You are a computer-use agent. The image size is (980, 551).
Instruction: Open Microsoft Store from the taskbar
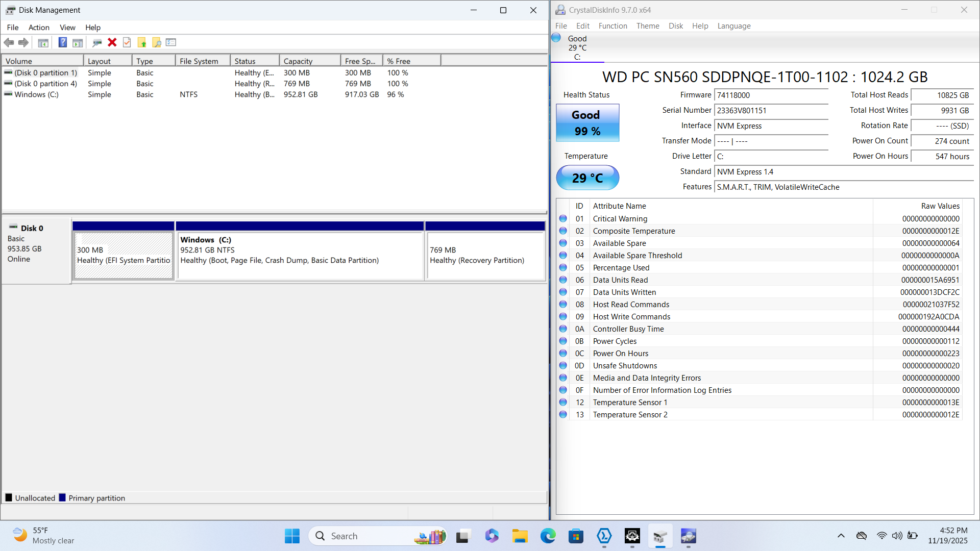[576, 536]
